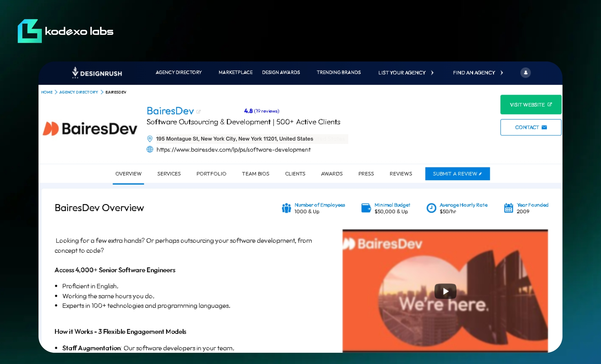Click the BairesDev title link

170,111
